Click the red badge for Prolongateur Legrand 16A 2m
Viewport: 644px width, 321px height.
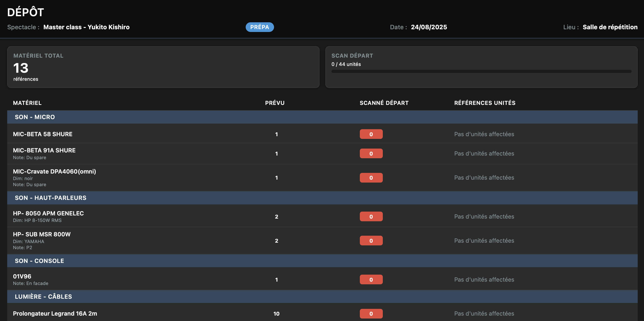pyautogui.click(x=371, y=314)
